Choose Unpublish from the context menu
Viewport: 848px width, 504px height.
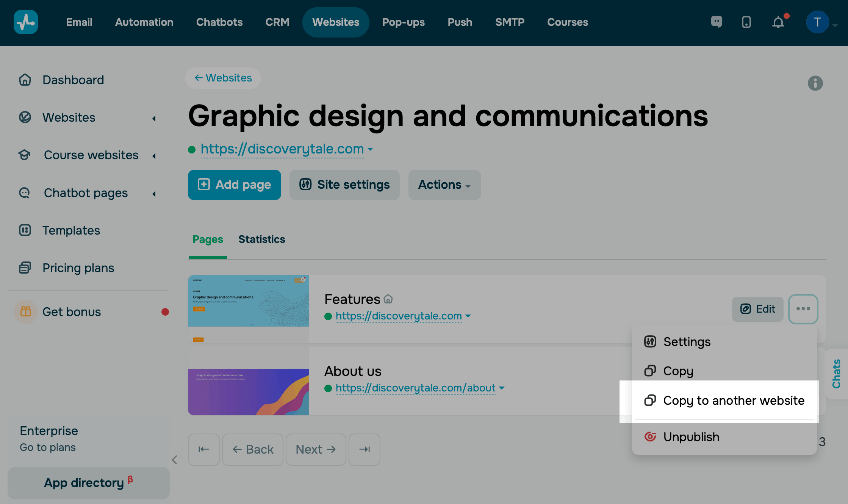tap(691, 437)
